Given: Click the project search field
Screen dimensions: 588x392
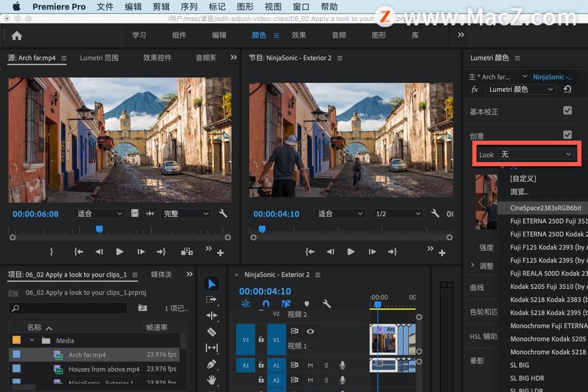Looking at the screenshot, I should pos(68,308).
